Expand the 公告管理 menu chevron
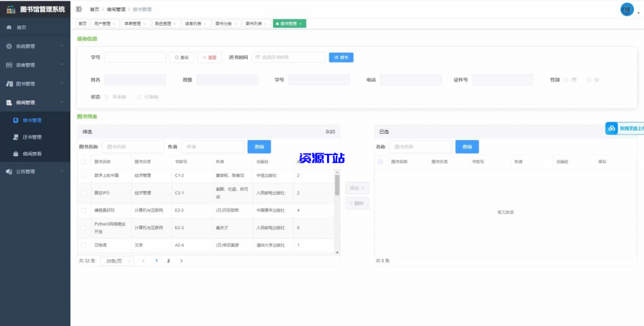The width and height of the screenshot is (644, 326). click(x=62, y=171)
